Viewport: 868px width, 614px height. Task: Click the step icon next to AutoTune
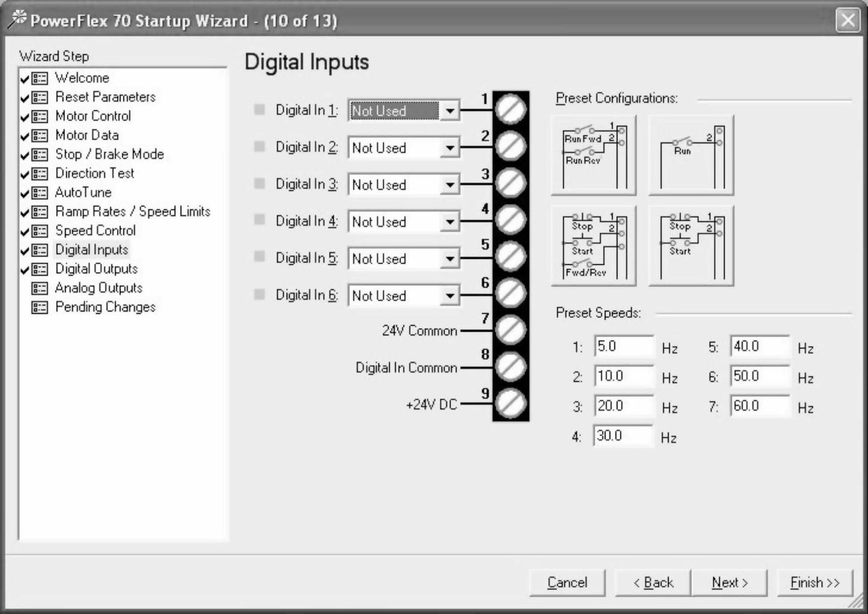40,193
